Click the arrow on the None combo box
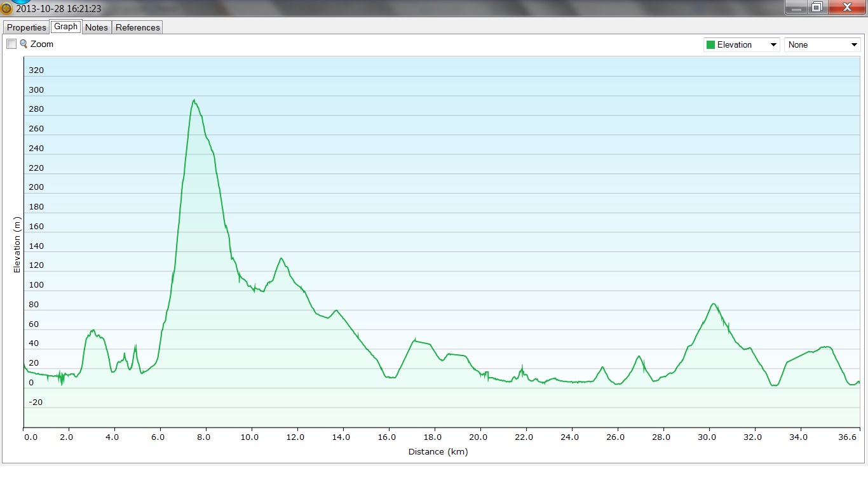Viewport: 868px width, 485px height. click(x=854, y=44)
